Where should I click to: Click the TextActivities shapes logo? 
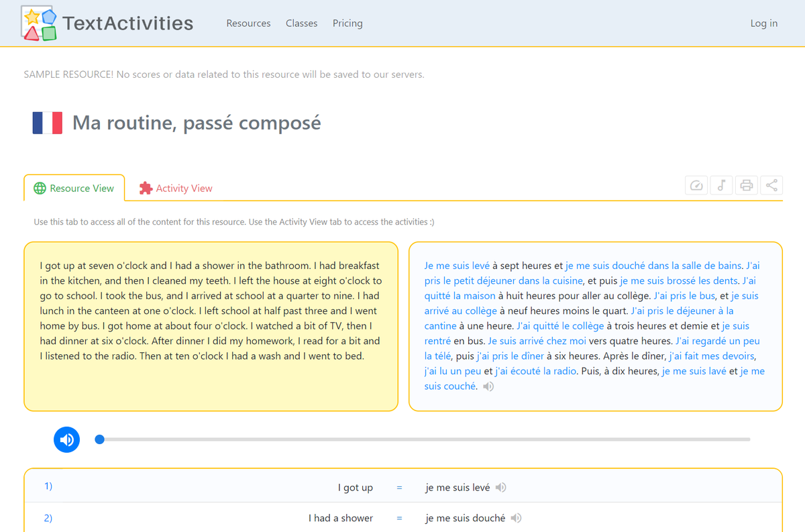(38, 23)
